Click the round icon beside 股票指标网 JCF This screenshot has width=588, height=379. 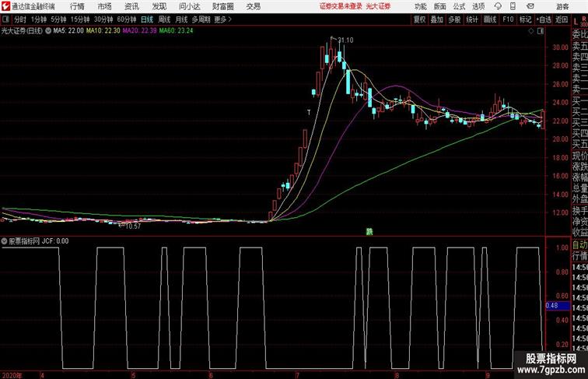4,241
